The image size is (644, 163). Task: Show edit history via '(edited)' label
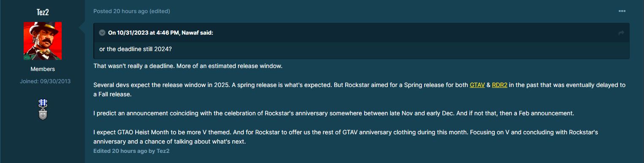pyautogui.click(x=160, y=11)
